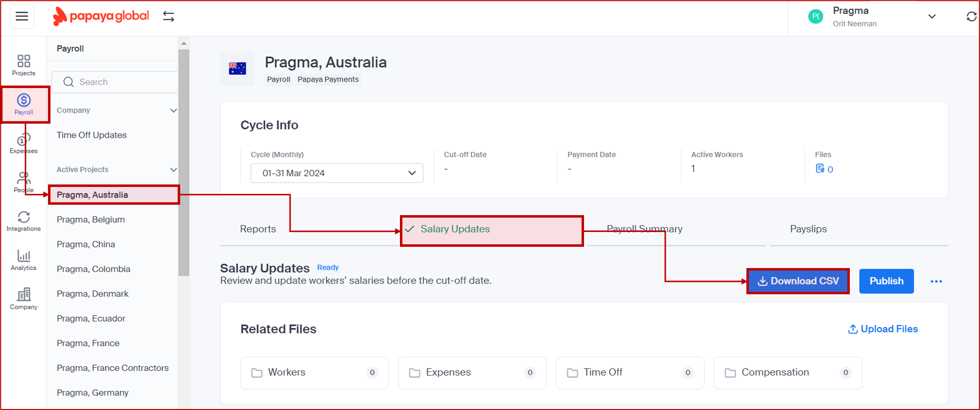Screen dimensions: 980x410
Task: Open the Expenses folder card
Action: click(472, 372)
